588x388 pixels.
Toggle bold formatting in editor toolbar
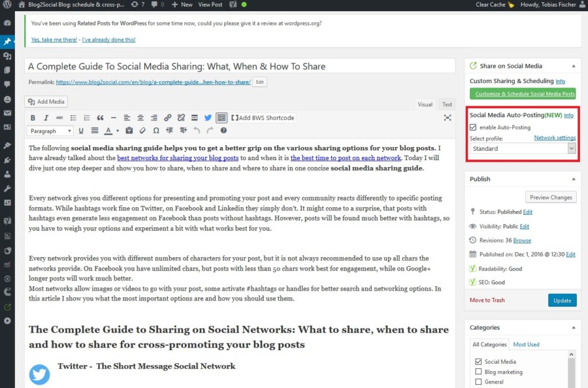(33, 118)
